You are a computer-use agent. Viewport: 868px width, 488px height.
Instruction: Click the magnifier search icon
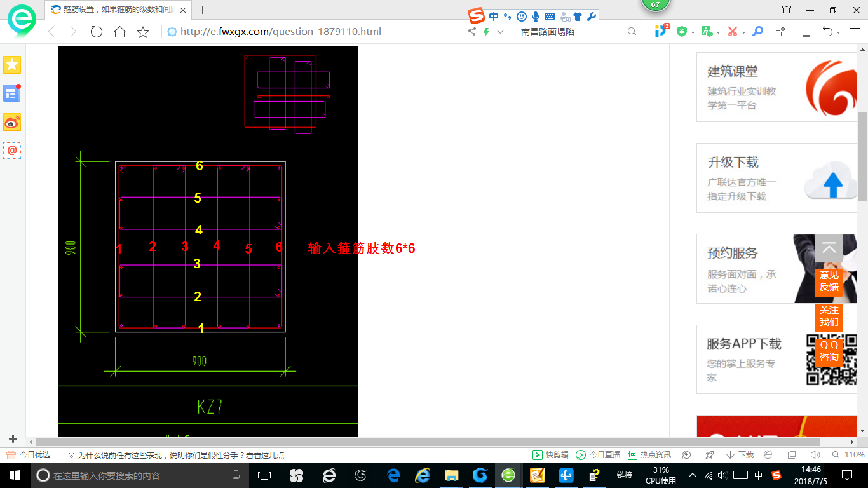(x=632, y=32)
